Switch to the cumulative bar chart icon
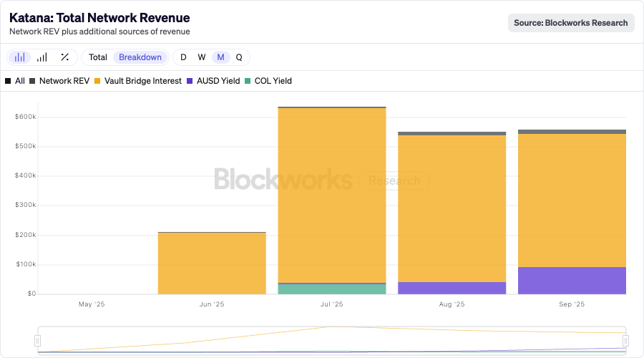This screenshot has height=358, width=644. coord(42,57)
